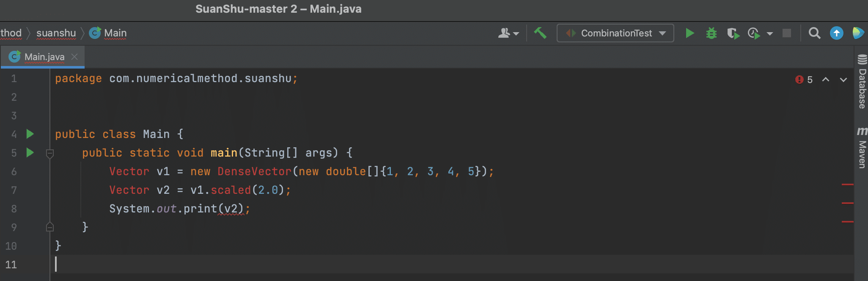Click the Build Project hammer icon
This screenshot has height=281, width=868.
tap(540, 33)
